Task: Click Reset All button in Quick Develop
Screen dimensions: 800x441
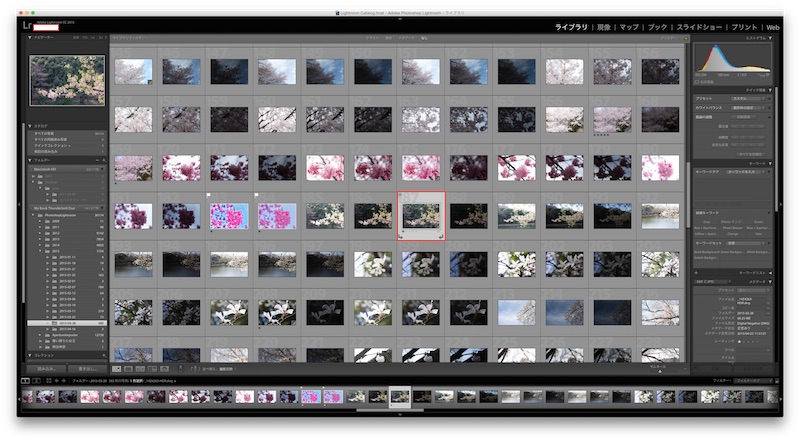Action: [751, 154]
